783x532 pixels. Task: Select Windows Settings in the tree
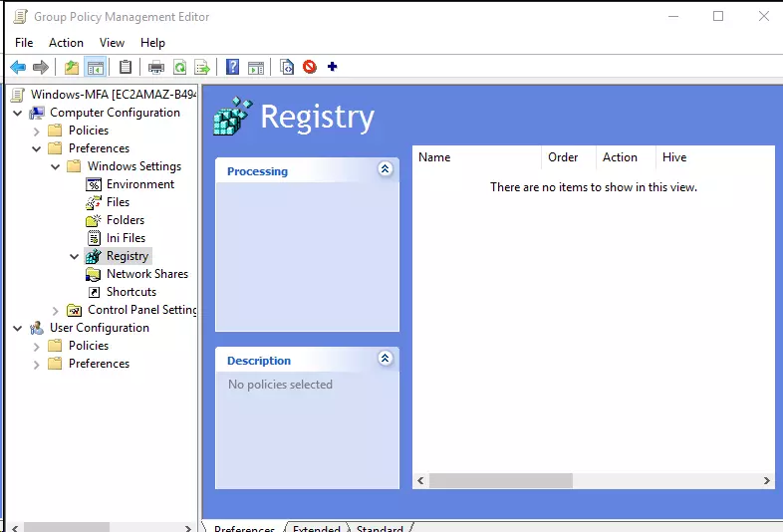(134, 166)
